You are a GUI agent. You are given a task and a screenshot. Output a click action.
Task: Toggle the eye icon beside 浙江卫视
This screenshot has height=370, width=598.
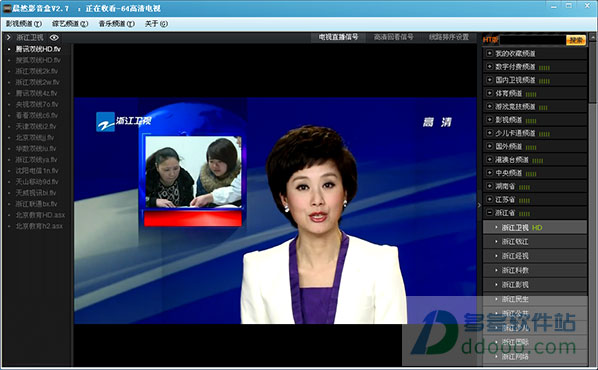click(x=54, y=37)
